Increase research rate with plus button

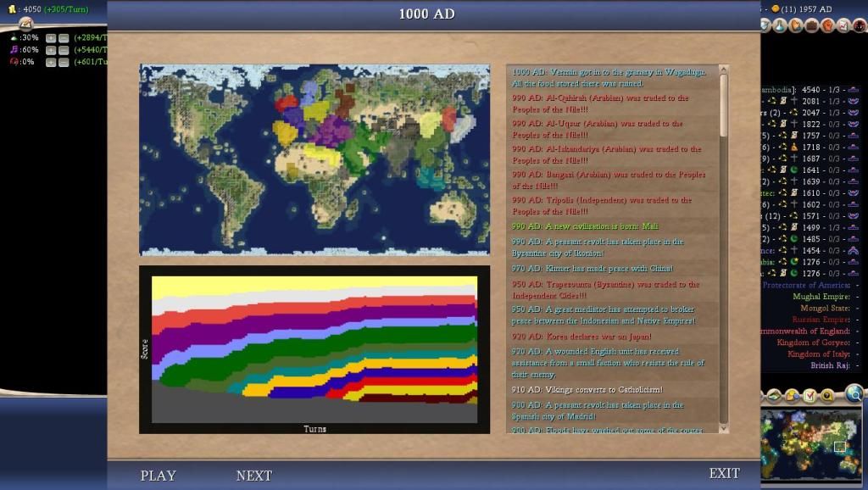pos(51,38)
